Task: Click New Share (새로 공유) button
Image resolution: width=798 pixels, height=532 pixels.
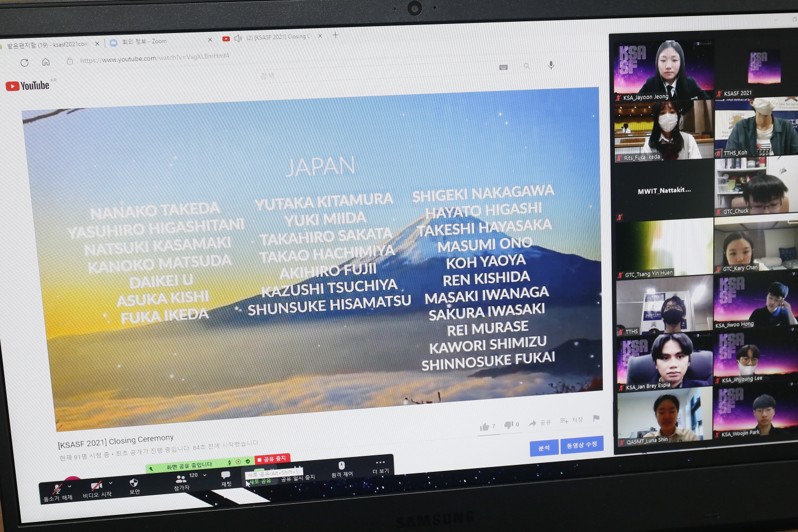Action: (260, 477)
